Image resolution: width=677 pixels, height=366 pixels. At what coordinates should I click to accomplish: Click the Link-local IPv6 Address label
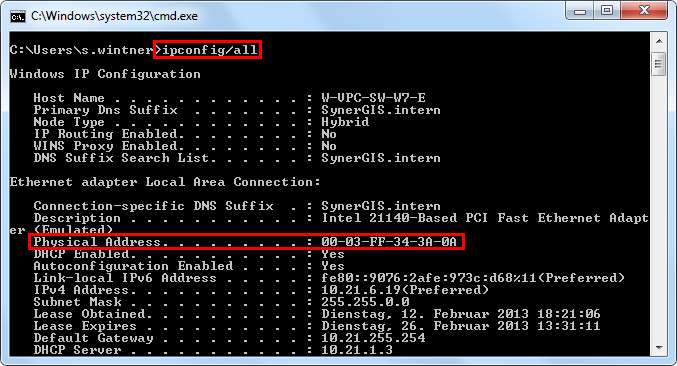click(125, 278)
